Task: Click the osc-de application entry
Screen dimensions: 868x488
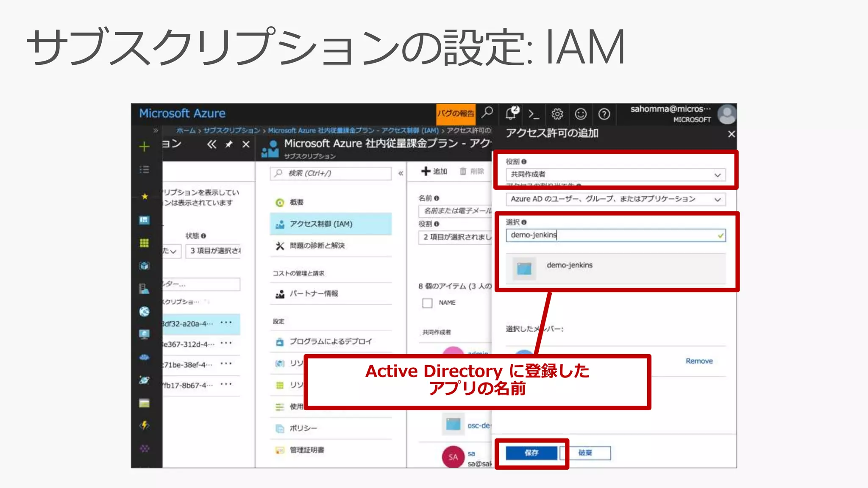Action: tap(479, 425)
